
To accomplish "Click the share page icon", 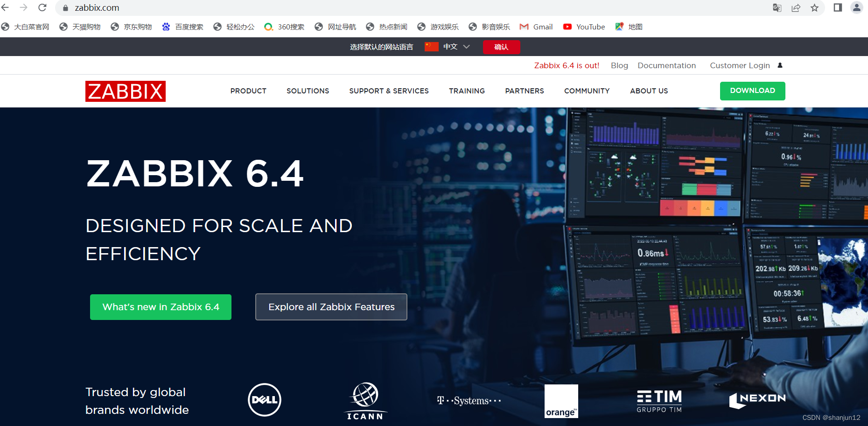I will point(796,7).
